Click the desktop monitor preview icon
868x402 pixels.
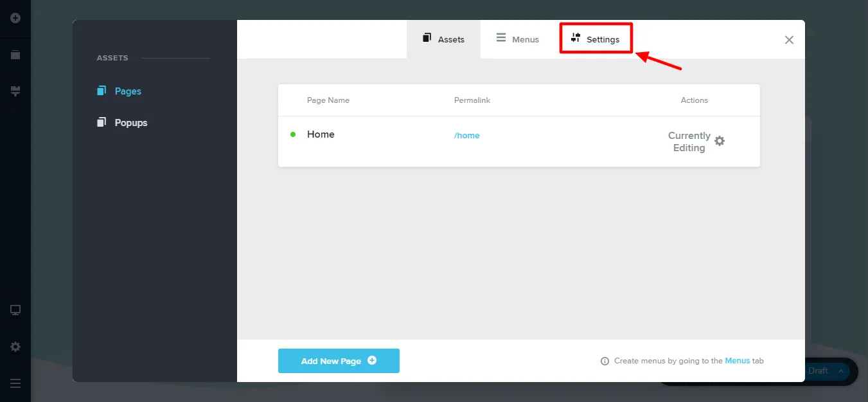[15, 310]
